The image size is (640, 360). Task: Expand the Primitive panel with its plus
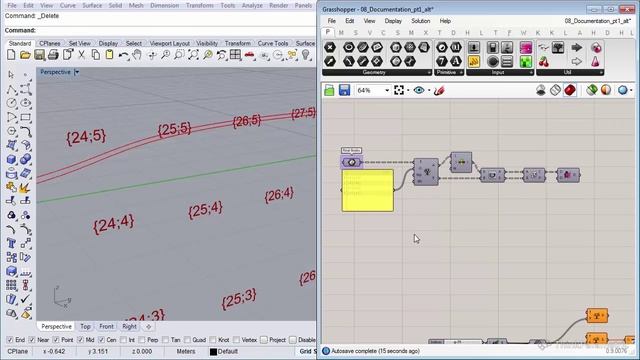click(462, 72)
